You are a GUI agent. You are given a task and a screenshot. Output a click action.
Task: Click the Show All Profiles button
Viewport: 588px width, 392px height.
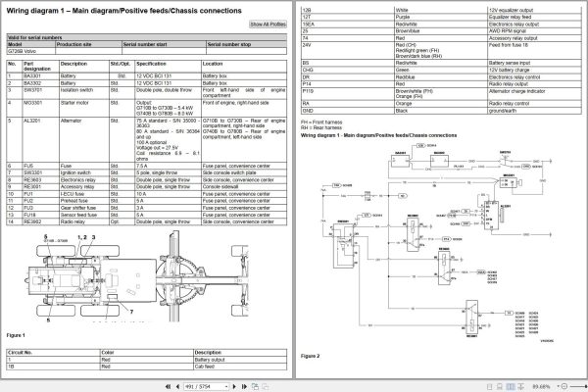(269, 24)
